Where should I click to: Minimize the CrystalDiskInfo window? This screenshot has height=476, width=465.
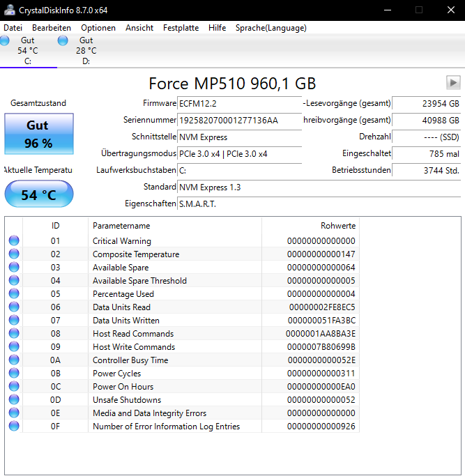click(x=387, y=10)
